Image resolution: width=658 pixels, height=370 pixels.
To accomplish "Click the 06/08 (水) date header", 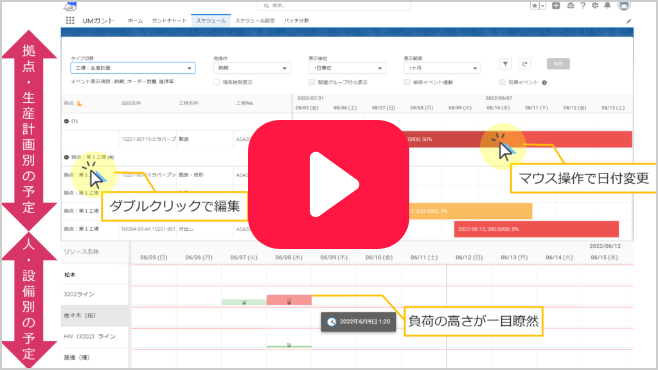I will coord(289,258).
